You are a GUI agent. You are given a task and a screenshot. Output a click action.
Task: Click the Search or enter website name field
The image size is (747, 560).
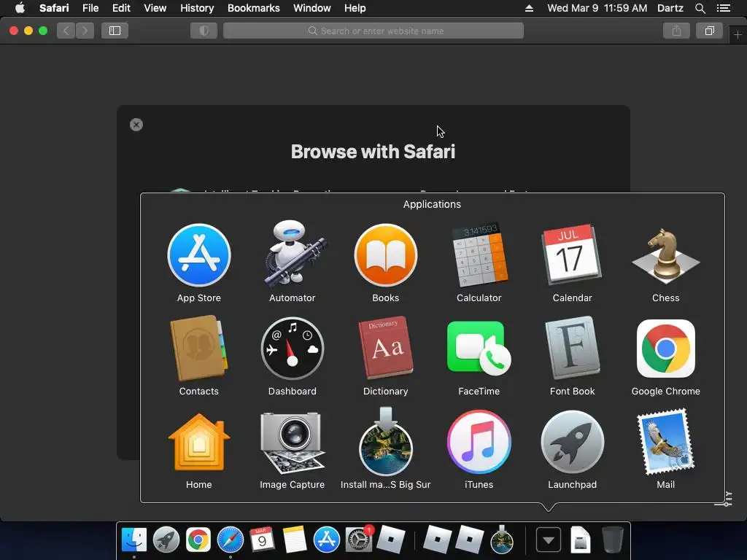tap(373, 31)
